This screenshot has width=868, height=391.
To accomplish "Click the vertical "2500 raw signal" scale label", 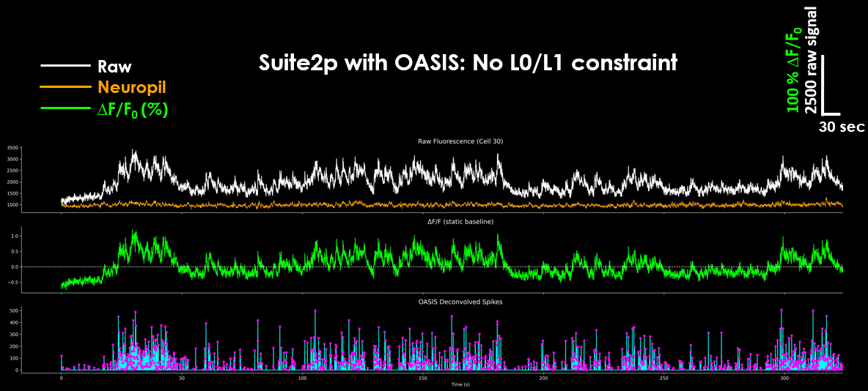I will (811, 59).
